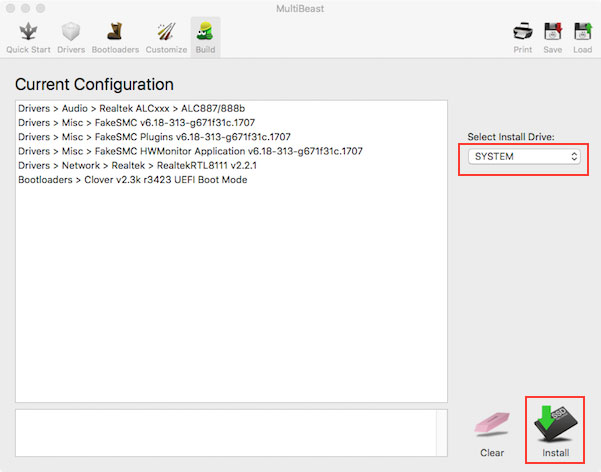601x472 pixels.
Task: Print the current configuration
Action: 522,35
